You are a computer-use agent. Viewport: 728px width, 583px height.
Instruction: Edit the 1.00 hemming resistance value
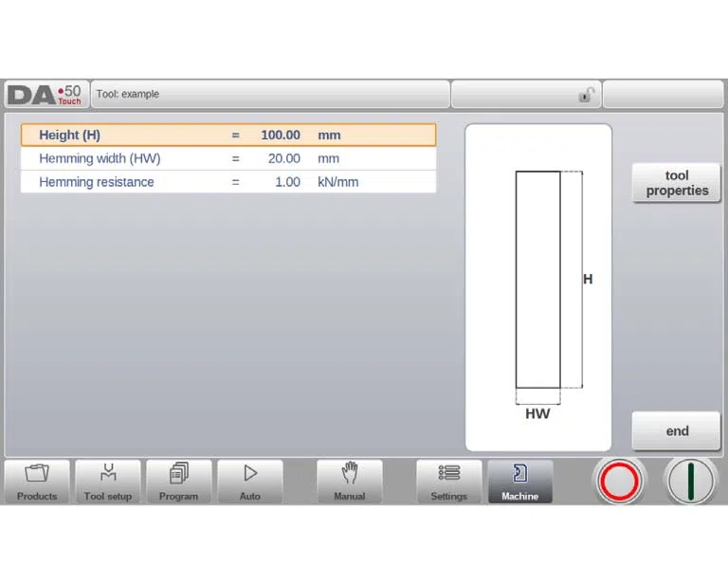[287, 181]
